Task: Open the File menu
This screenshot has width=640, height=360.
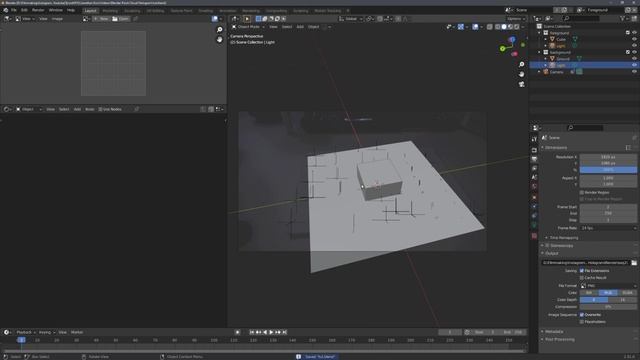Action: pos(13,10)
